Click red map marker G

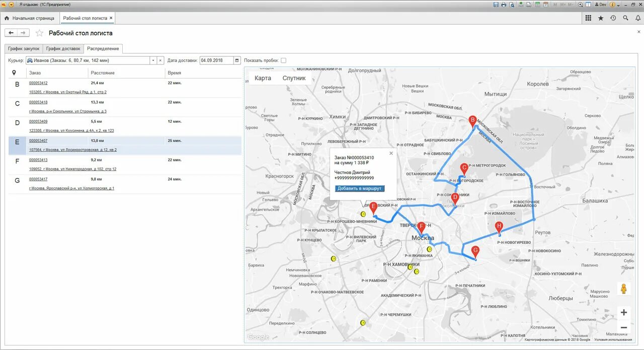coord(475,251)
